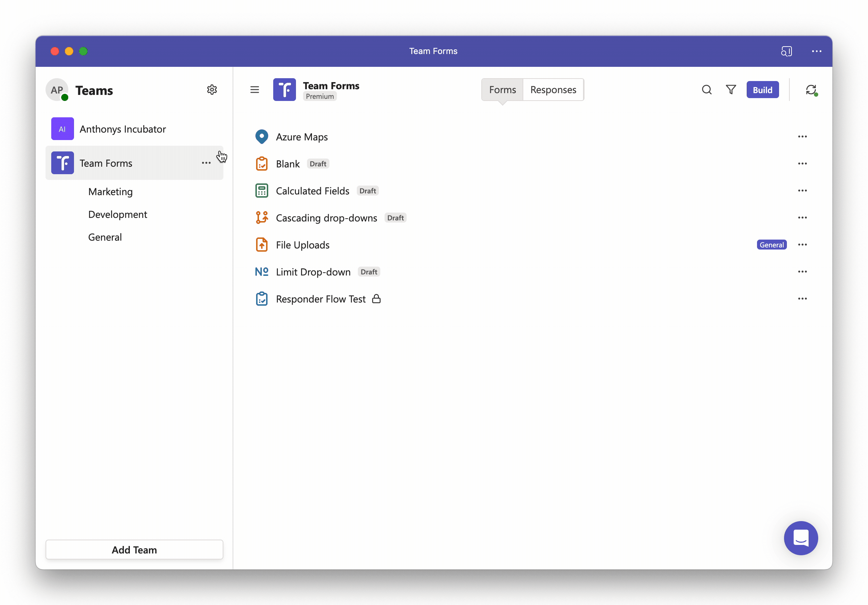Open the Cascading drop-downs form name

pyautogui.click(x=326, y=218)
